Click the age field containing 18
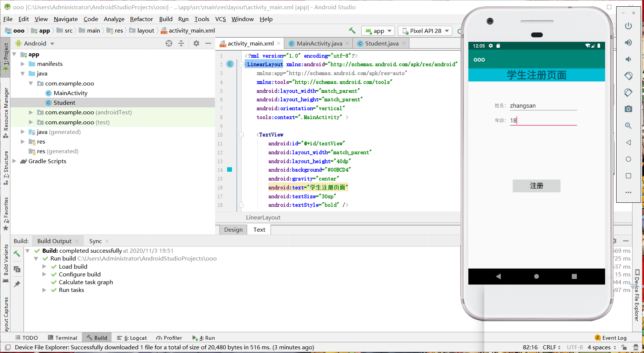 [543, 121]
